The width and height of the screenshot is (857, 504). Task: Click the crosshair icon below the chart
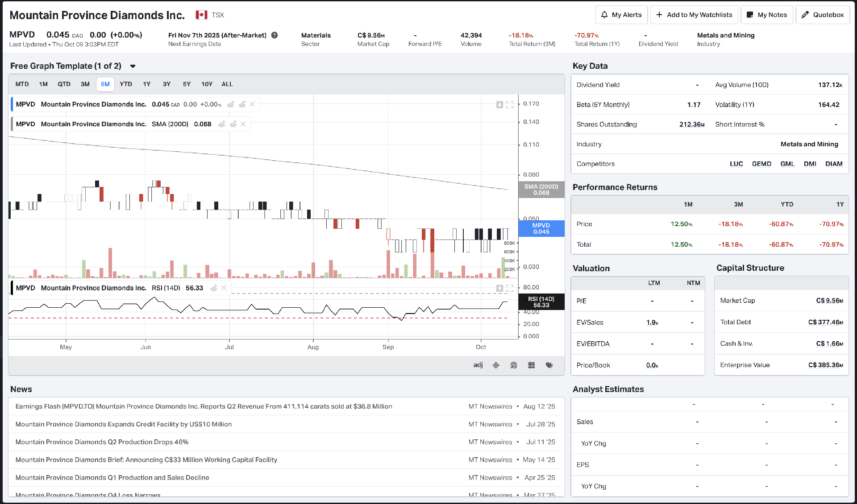tap(496, 365)
